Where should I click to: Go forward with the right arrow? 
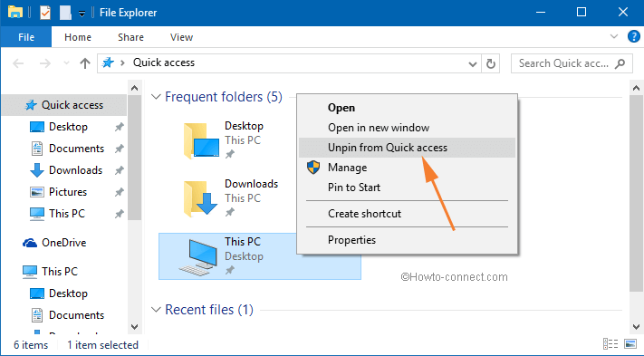tap(44, 63)
